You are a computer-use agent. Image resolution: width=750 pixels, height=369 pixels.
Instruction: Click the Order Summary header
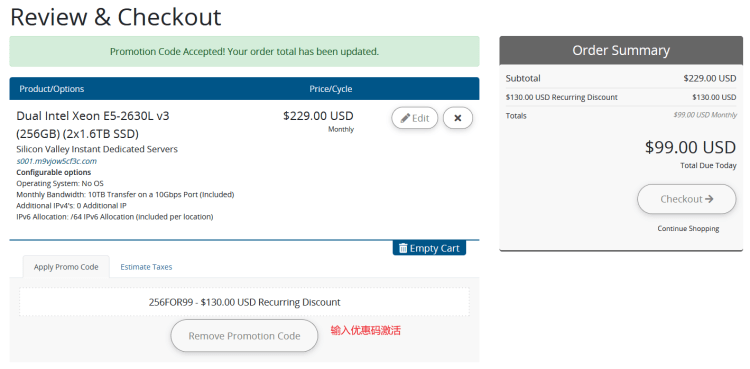click(x=621, y=50)
